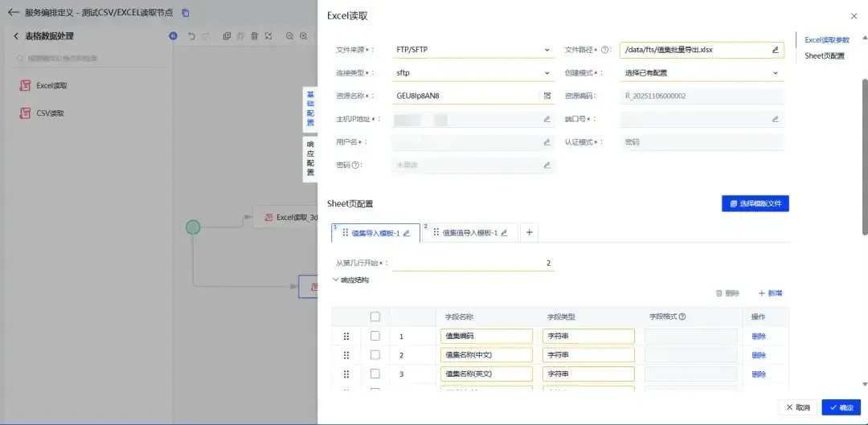Viewport: 868px width, 425px height.
Task: Check the checkbox in row 3 值集名称(英文)
Action: [375, 374]
